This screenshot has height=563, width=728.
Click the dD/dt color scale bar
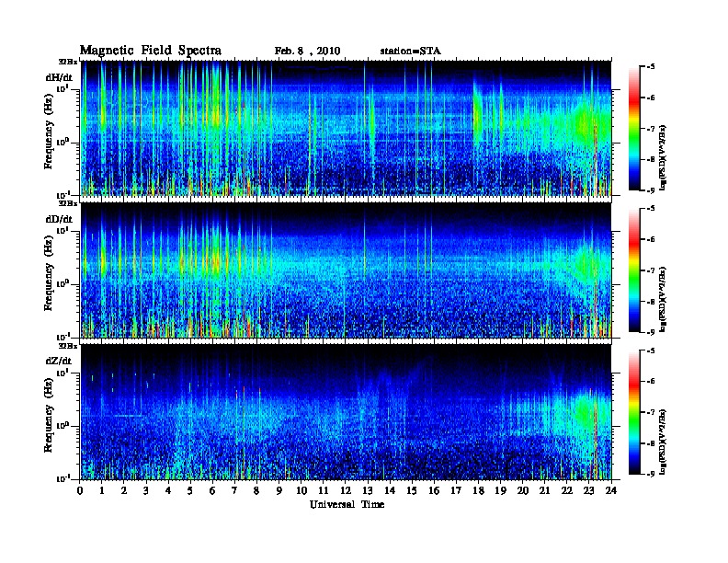pyautogui.click(x=634, y=270)
